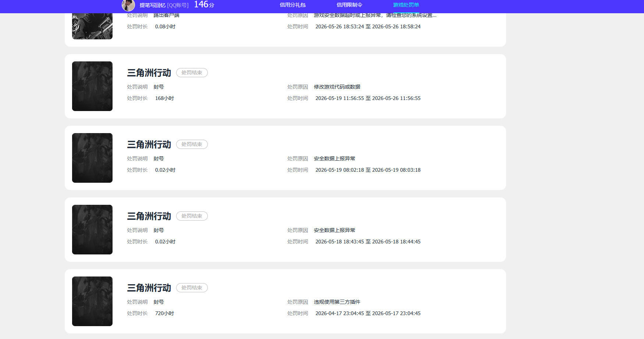Select 封号 description in 720小时 record

[x=159, y=302]
